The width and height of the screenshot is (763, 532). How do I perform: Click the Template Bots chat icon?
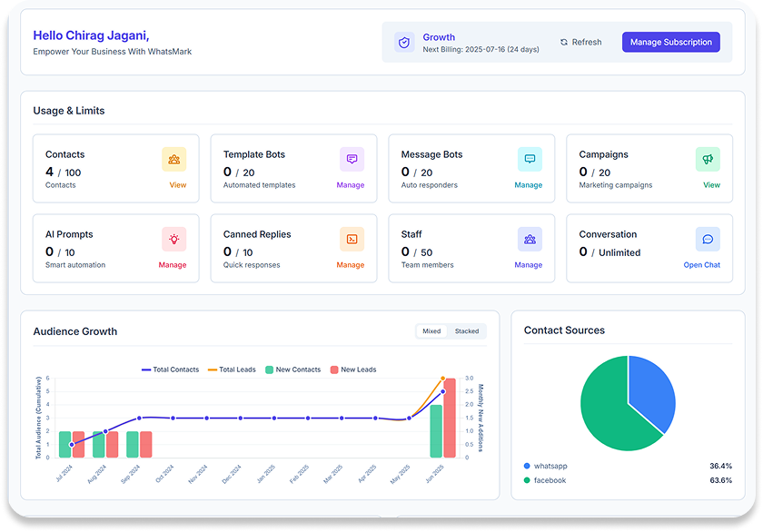tap(352, 159)
